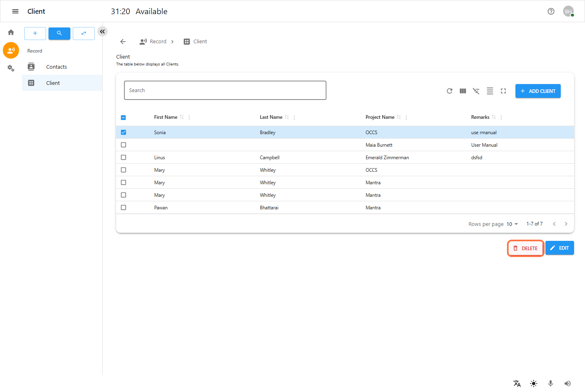This screenshot has width=585, height=392.
Task: Open the Remarks column options menu
Action: pos(501,118)
